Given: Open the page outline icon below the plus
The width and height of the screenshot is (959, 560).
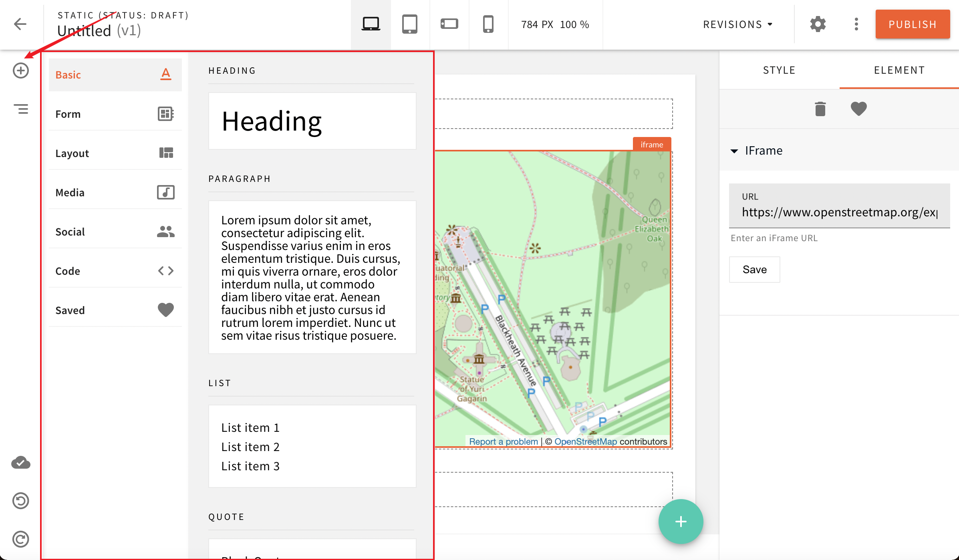Looking at the screenshot, I should (20, 109).
